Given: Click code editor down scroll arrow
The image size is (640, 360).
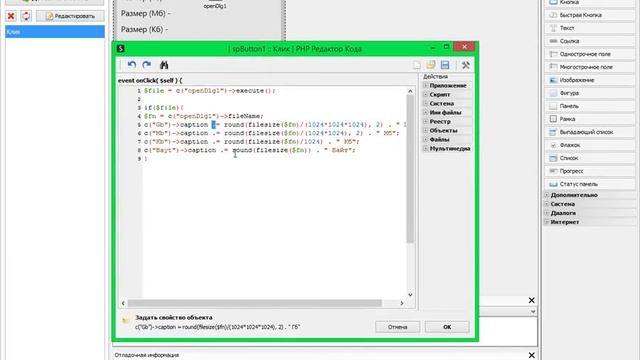Looking at the screenshot, I should [410, 295].
